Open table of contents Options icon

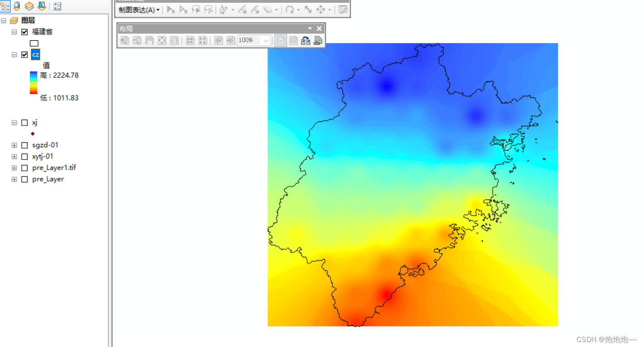tap(58, 6)
